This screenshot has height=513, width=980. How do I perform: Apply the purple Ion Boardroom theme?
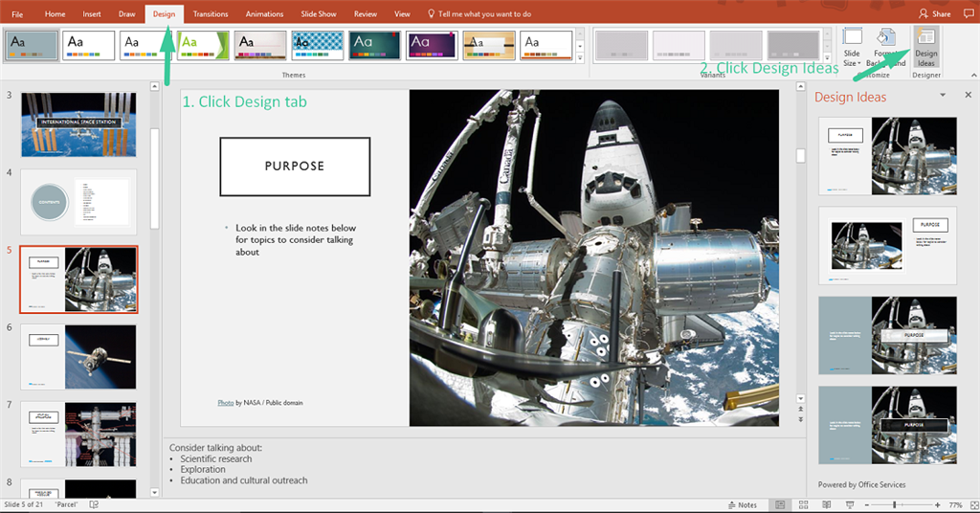[432, 46]
